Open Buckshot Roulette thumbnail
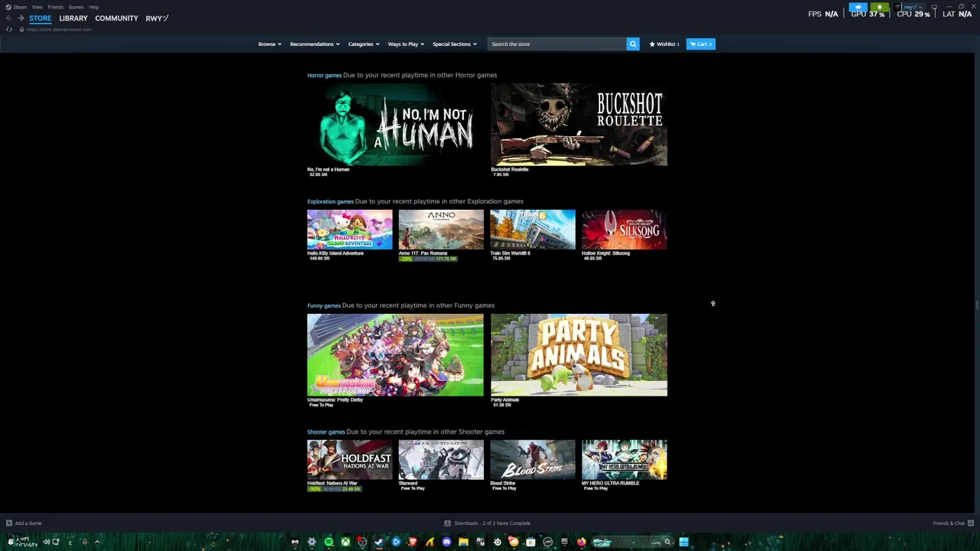Screen dimensions: 980x551 (x=579, y=125)
